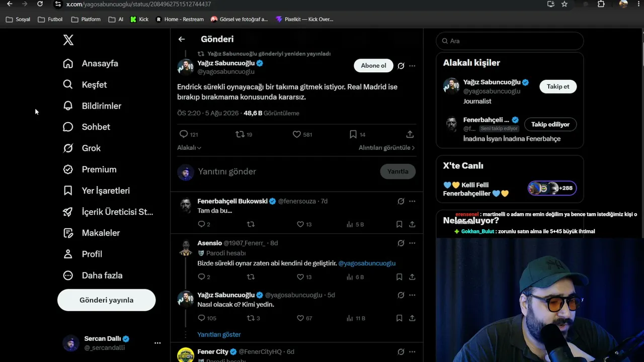Image resolution: width=644 pixels, height=362 pixels.
Task: Go back using the arrow beside Gönderi
Action: point(182,39)
